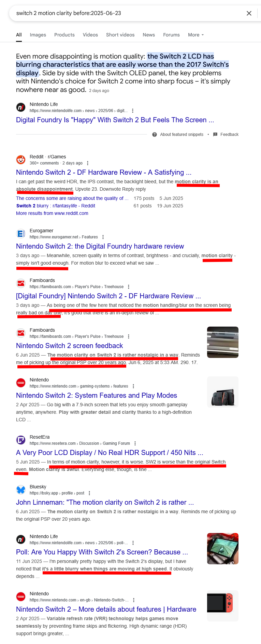Open three-dot menu for Bluesky result

(89, 493)
